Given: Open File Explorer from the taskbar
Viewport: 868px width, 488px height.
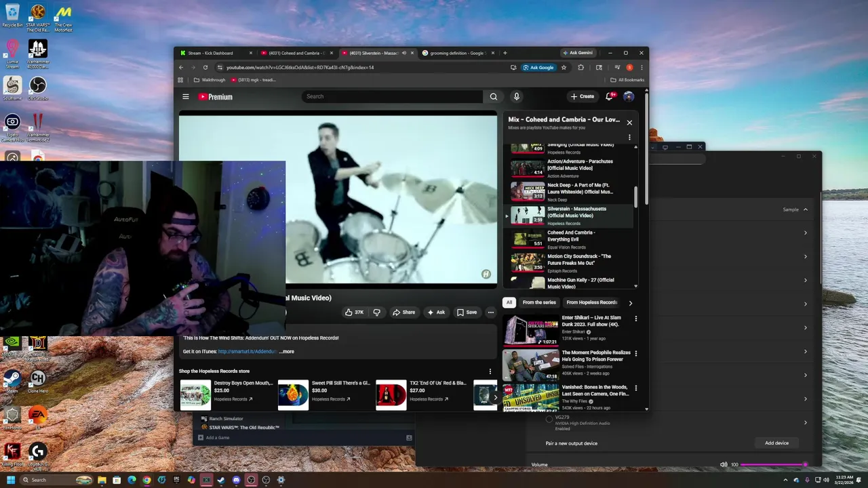Looking at the screenshot, I should pos(102,480).
